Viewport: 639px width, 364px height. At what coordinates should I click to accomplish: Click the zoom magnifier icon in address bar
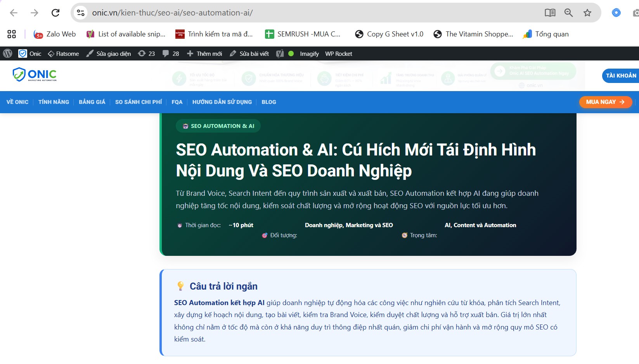[568, 13]
